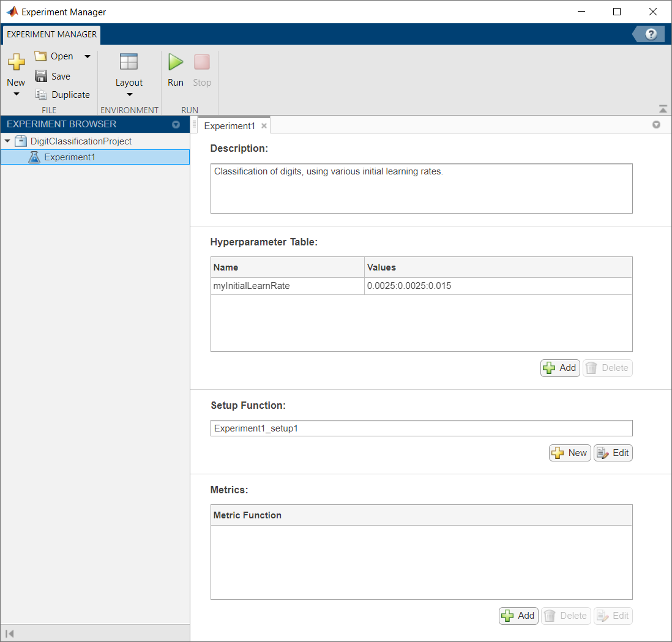Click inside the Description text box
The height and width of the screenshot is (642, 672).
click(x=421, y=188)
